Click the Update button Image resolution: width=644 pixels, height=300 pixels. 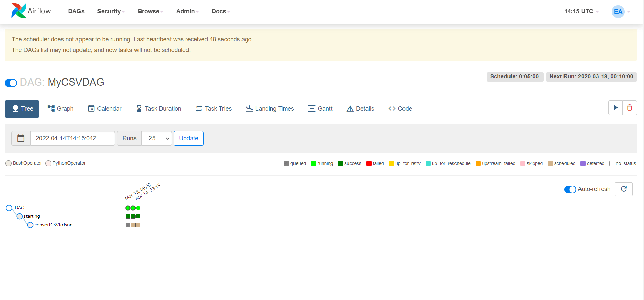[x=189, y=138]
